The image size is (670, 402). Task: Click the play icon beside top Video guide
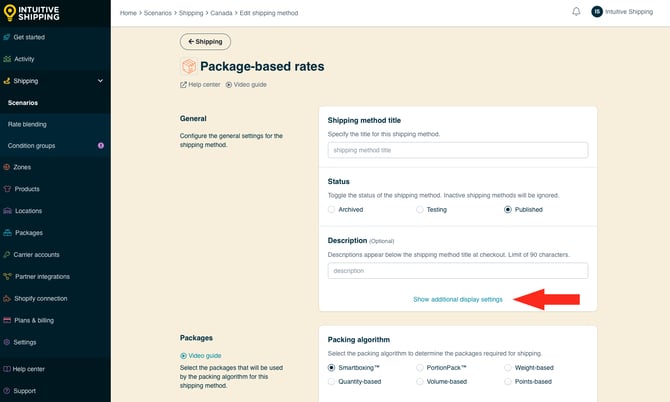pyautogui.click(x=229, y=85)
